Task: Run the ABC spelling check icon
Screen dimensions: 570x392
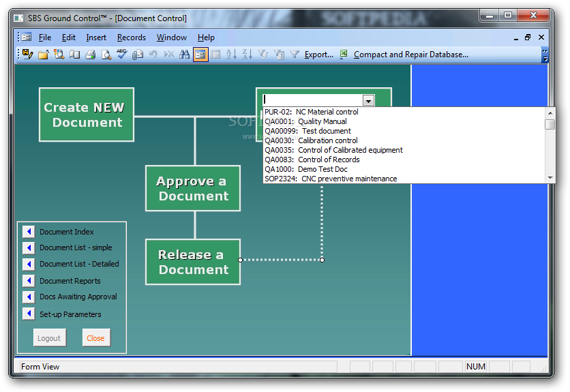Action: tap(122, 54)
